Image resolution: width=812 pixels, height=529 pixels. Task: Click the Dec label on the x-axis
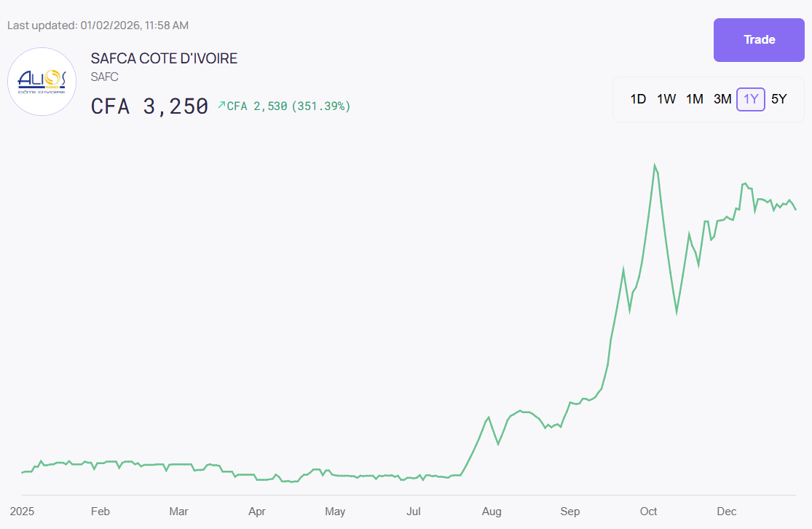[727, 512]
